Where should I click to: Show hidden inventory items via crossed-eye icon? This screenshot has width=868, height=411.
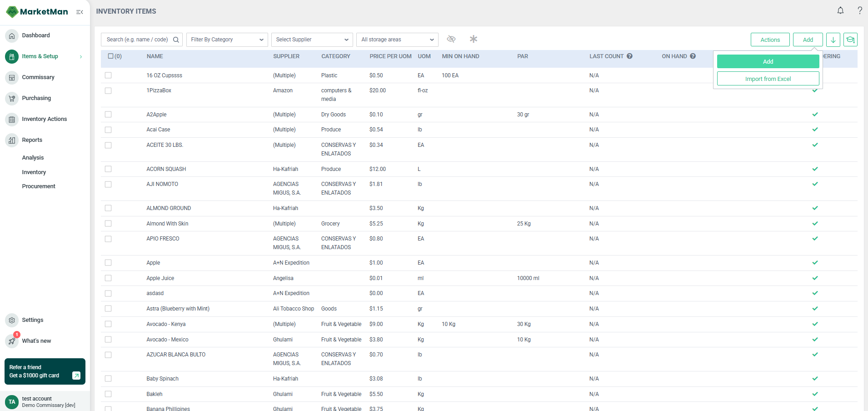451,39
